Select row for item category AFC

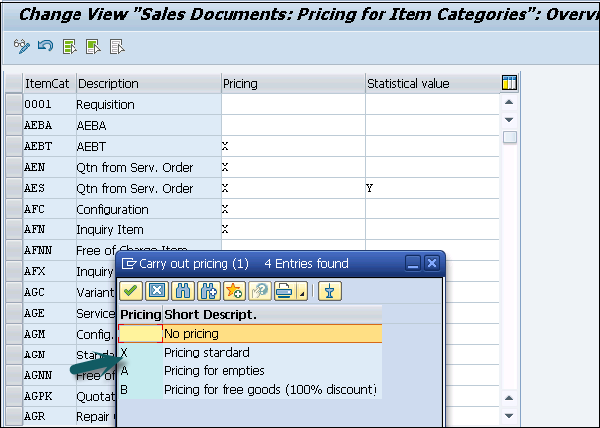(13, 209)
